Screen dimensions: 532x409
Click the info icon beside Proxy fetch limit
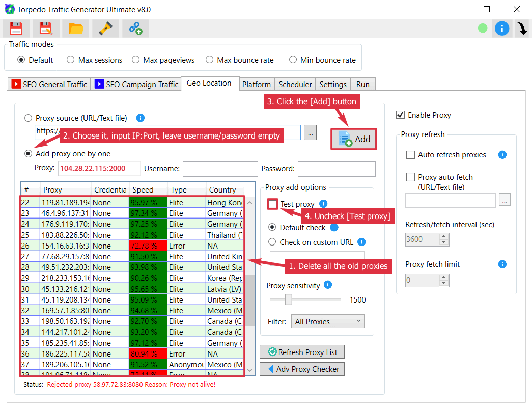coord(502,264)
